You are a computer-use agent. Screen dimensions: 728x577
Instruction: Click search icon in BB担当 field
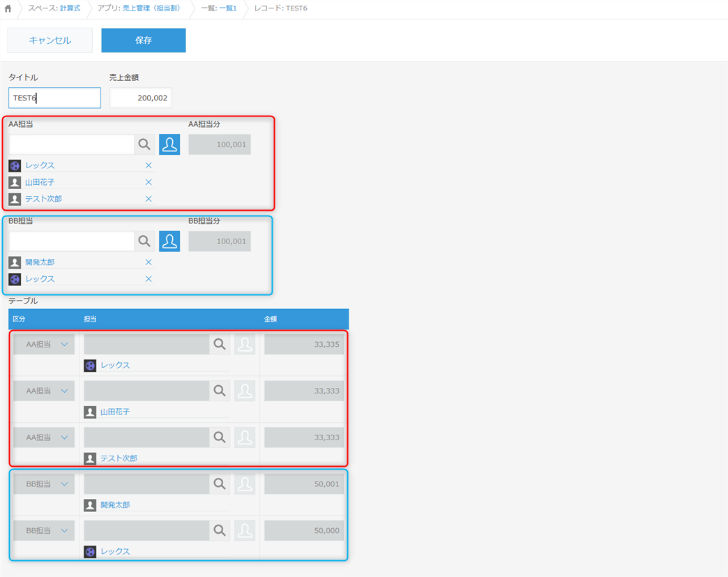(144, 241)
